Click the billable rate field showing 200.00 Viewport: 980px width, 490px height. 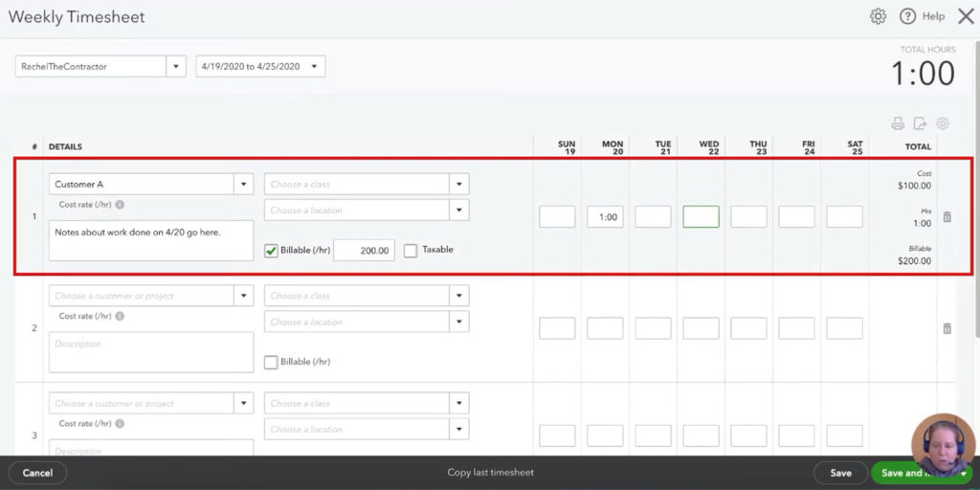(364, 251)
